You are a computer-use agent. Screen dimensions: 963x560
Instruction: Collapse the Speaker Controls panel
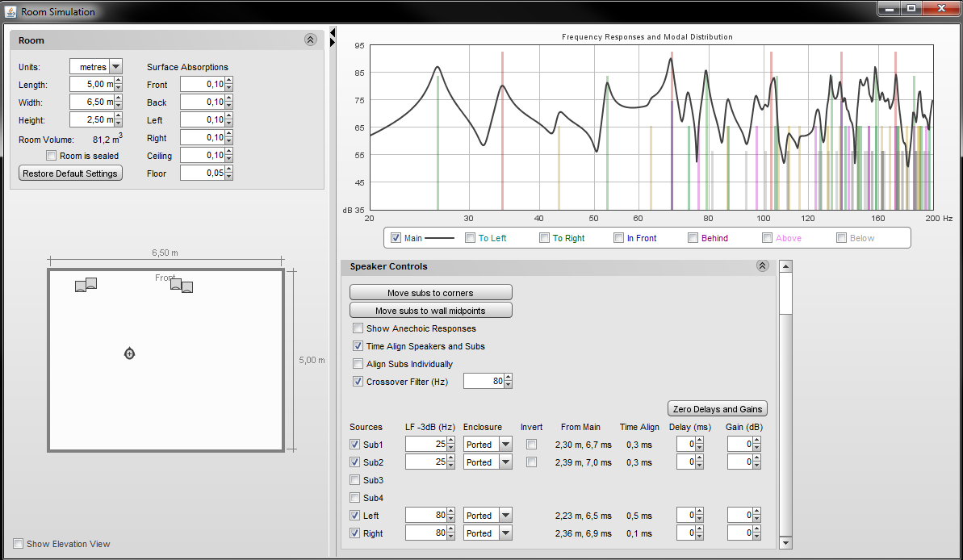762,266
